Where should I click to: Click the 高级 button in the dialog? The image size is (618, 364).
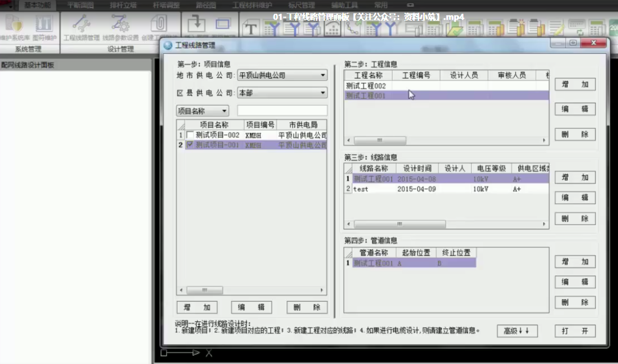pos(517,331)
